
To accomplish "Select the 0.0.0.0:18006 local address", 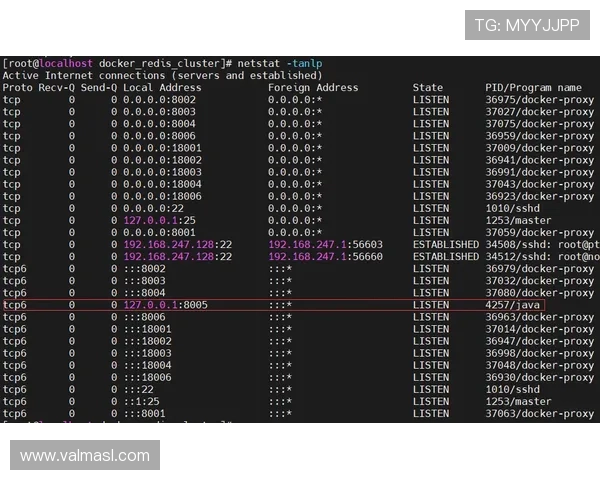I will pos(162,196).
